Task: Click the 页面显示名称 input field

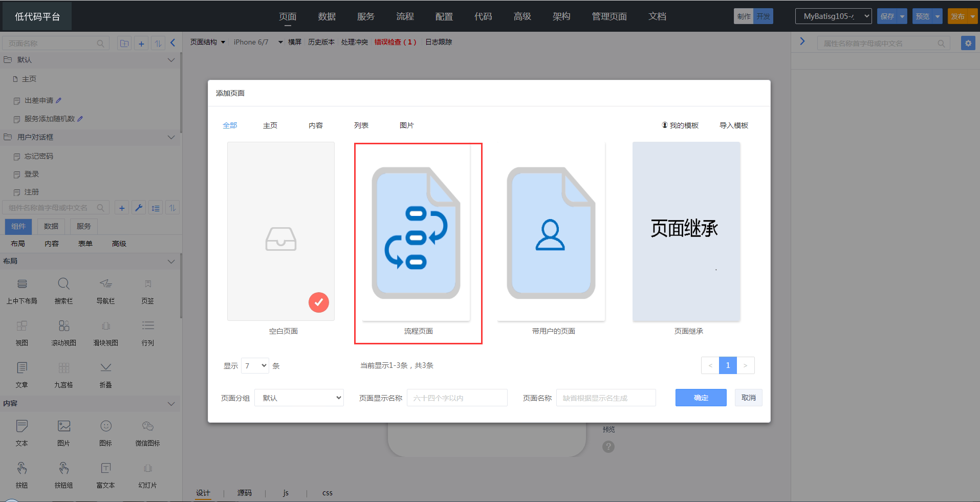Action: pos(457,398)
